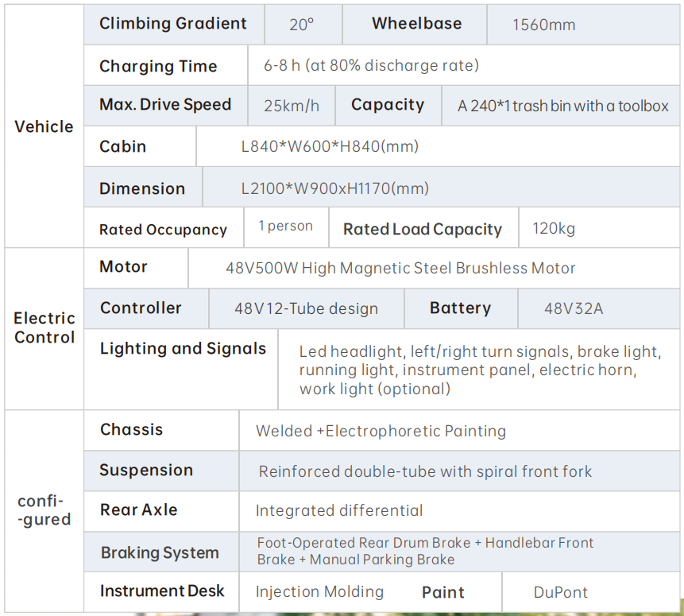
Task: Click the Capacity label cell
Action: 388,105
